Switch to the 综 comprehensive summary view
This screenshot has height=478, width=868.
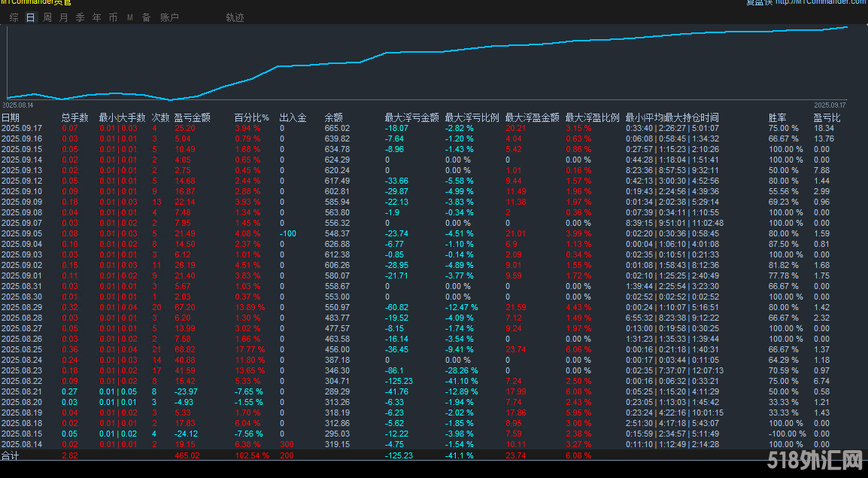13,17
